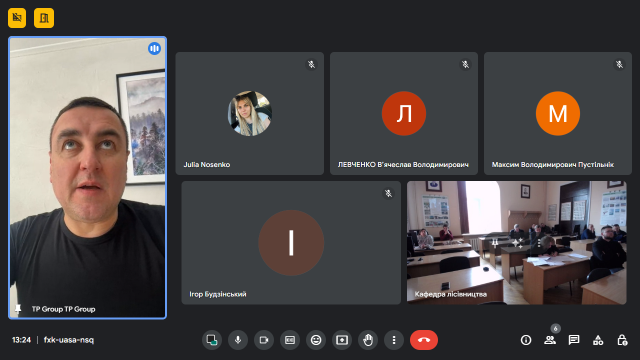Click the muted mic icon on ЛЕВЧЕНКО tile

(x=465, y=64)
